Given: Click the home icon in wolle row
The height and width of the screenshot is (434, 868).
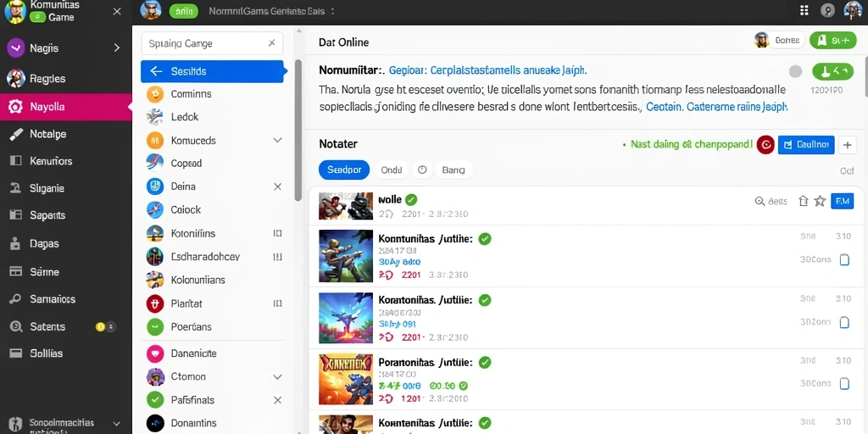Looking at the screenshot, I should (x=804, y=202).
